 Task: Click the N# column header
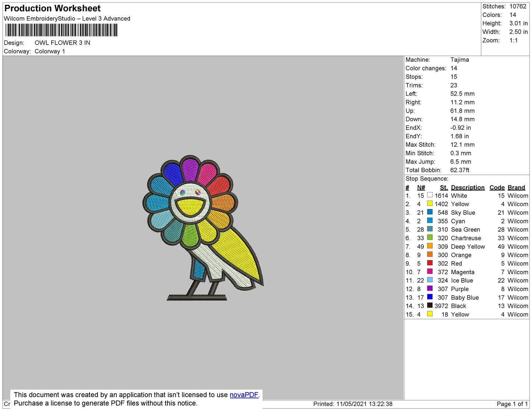click(x=421, y=187)
